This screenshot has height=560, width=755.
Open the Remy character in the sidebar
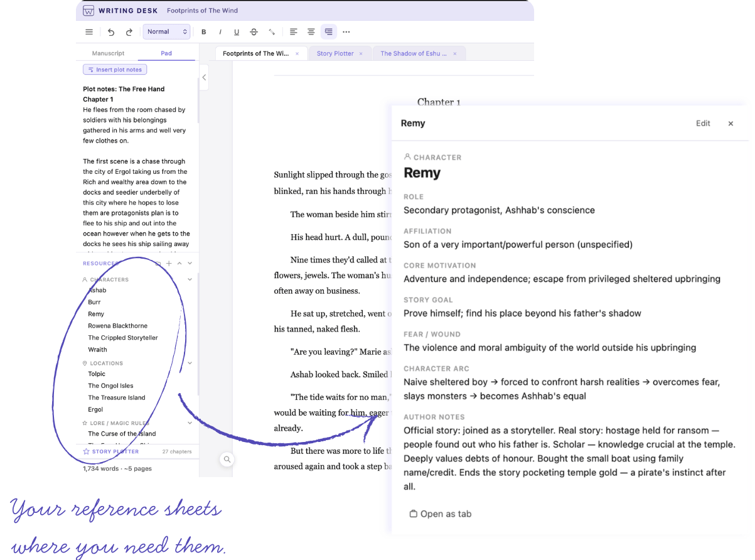pos(96,314)
